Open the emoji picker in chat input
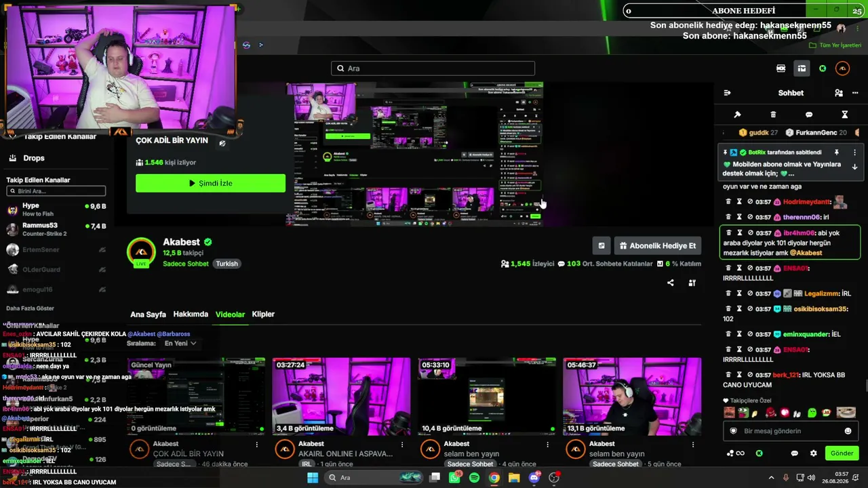Image resolution: width=868 pixels, height=488 pixels. point(848,431)
